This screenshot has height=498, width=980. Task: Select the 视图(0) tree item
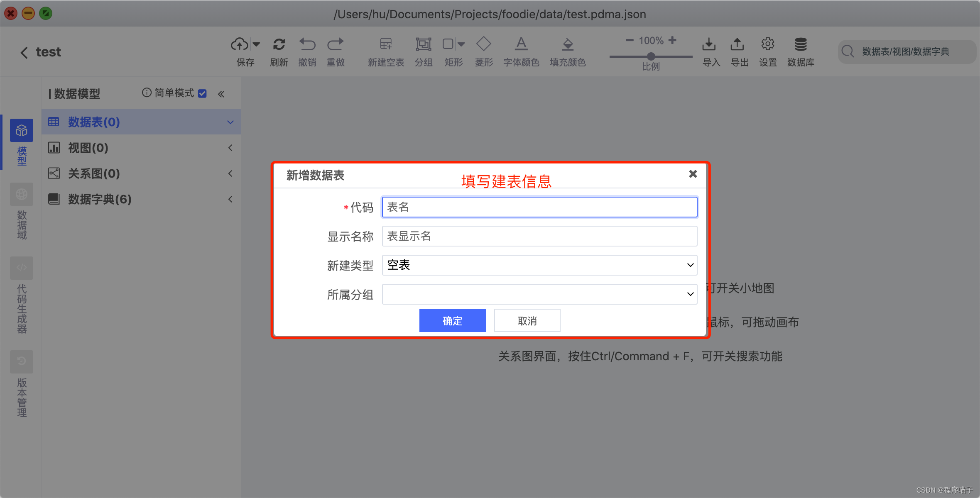coord(141,148)
